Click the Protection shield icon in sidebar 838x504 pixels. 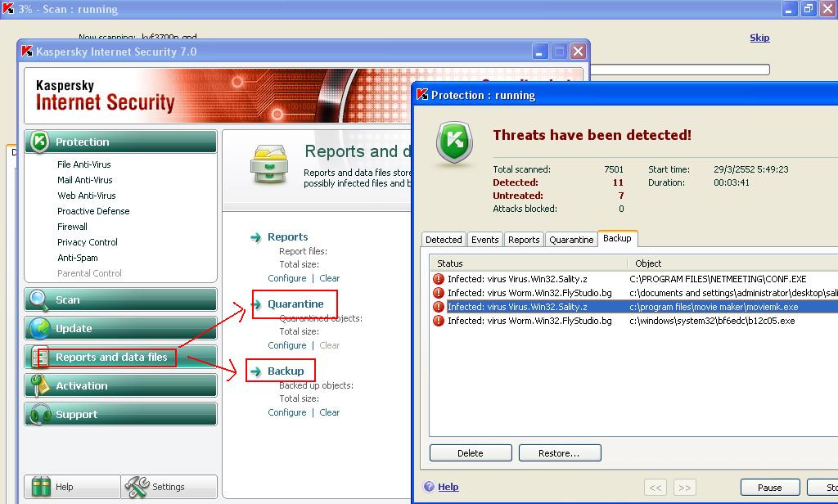[x=39, y=142]
